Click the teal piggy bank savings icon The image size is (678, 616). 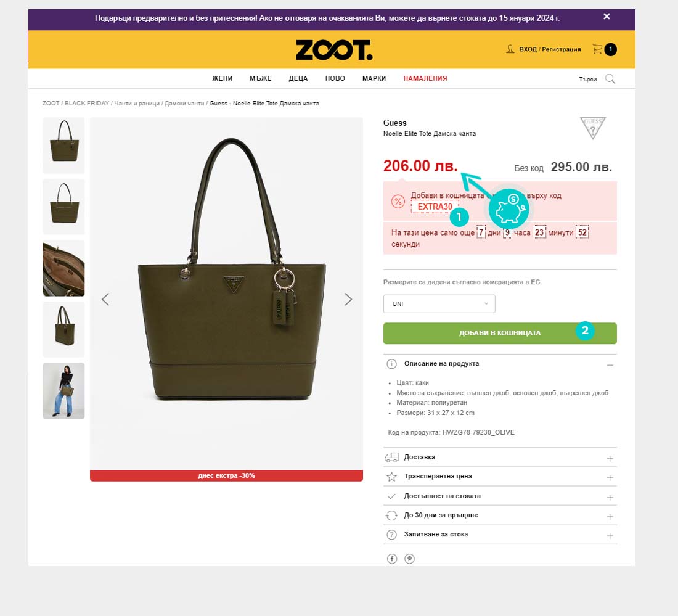509,208
